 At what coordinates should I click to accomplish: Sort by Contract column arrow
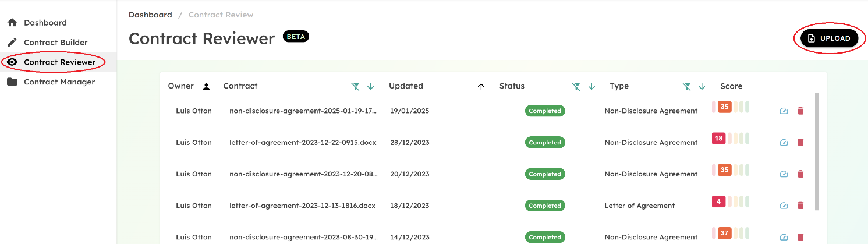click(x=371, y=86)
